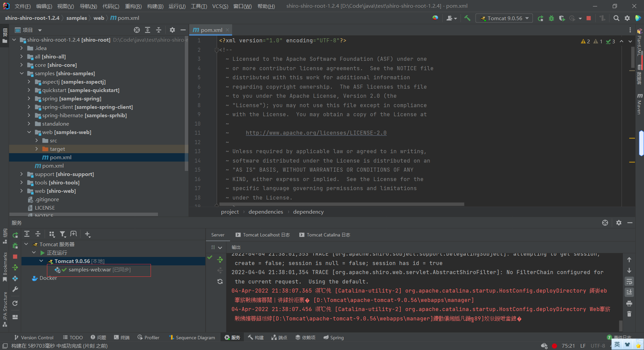Open Services panel settings gear
The image size is (644, 350).
point(619,223)
